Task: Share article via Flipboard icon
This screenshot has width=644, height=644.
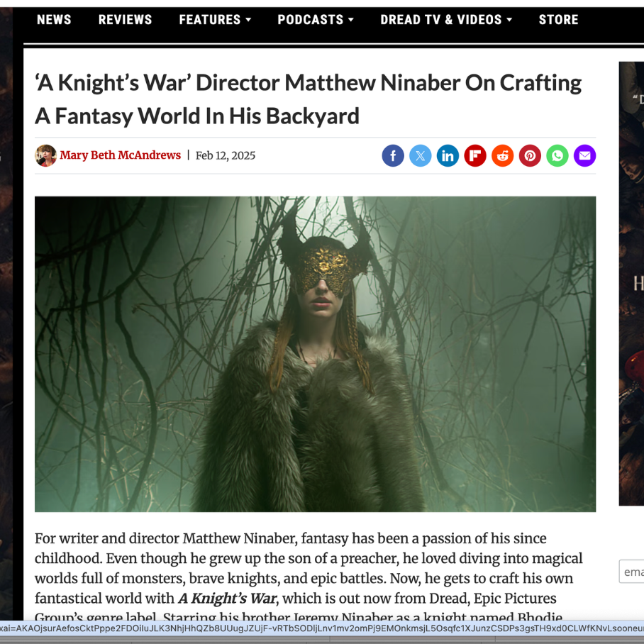Action: click(475, 155)
